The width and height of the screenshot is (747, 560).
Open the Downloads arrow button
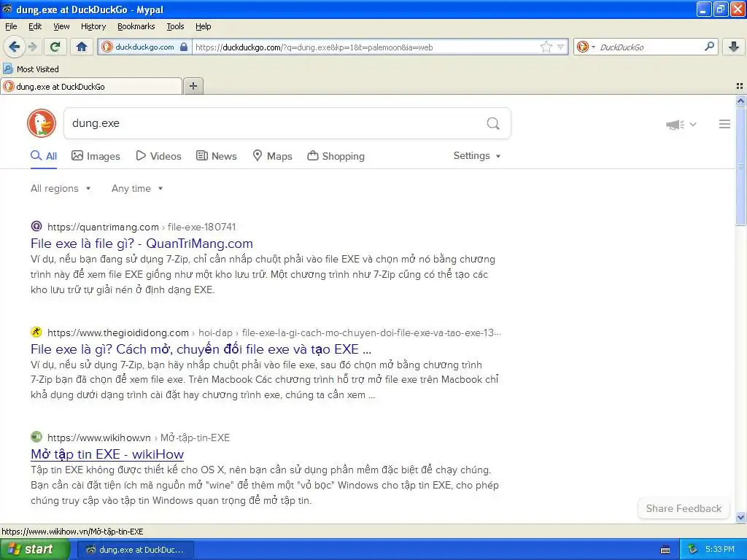734,47
